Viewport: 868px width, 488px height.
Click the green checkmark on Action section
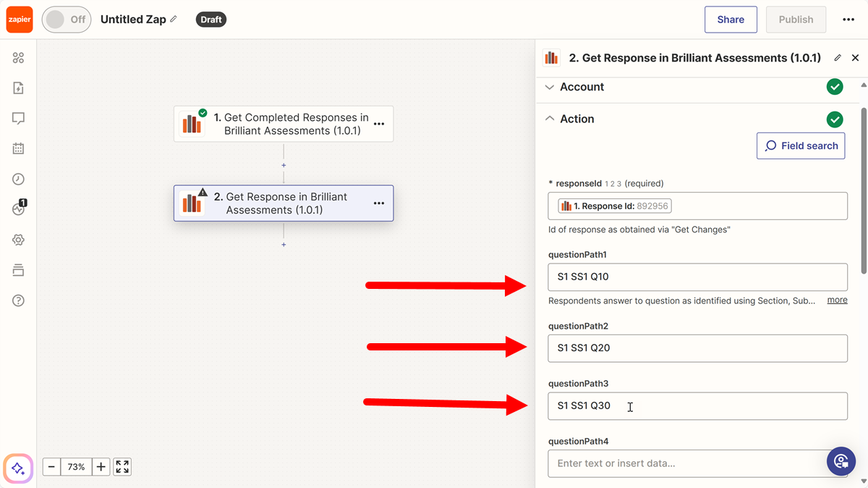[x=835, y=119]
